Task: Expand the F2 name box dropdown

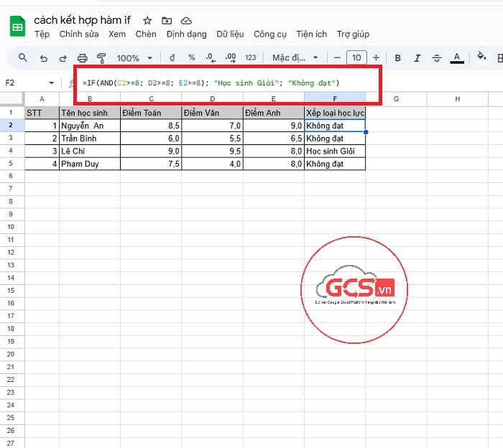Action: [51, 83]
